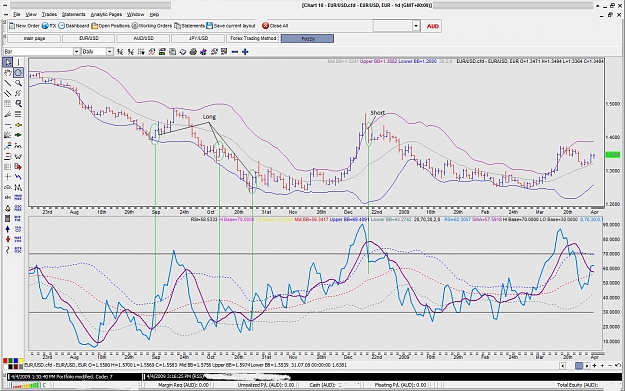Click the yellow color swatch
The width and height of the screenshot is (625, 391).
(x=21, y=360)
